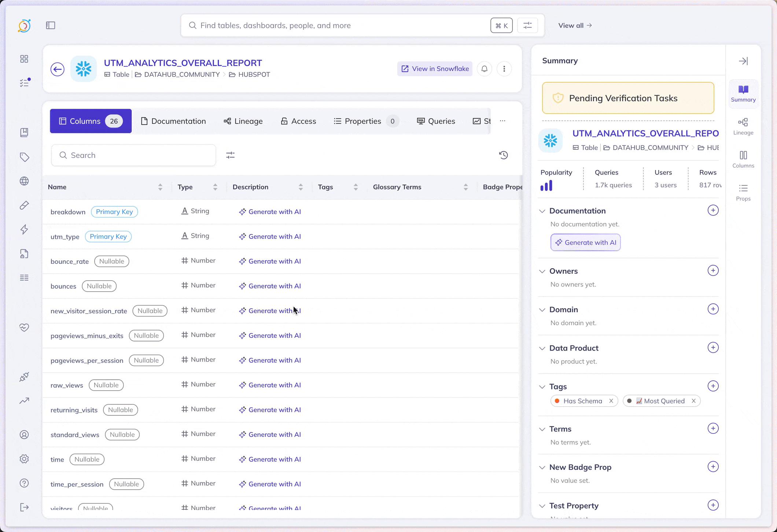Open the Queries tab

[x=436, y=121]
